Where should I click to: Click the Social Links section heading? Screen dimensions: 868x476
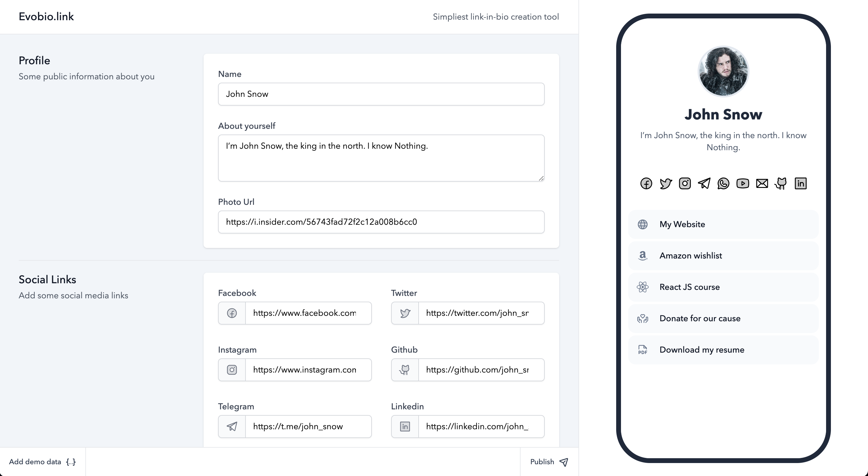pos(48,279)
